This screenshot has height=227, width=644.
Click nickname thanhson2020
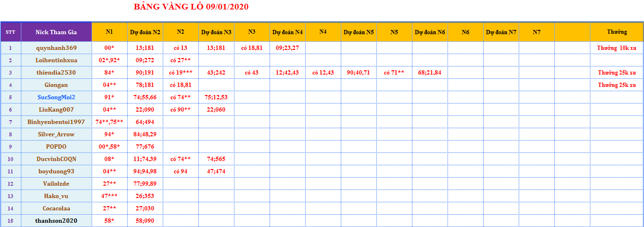click(56, 220)
